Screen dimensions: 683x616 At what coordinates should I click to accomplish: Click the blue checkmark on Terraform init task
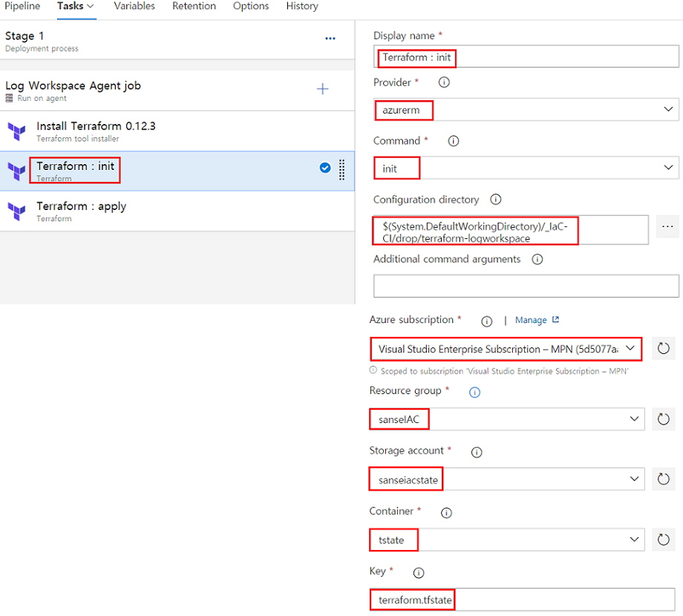[325, 168]
